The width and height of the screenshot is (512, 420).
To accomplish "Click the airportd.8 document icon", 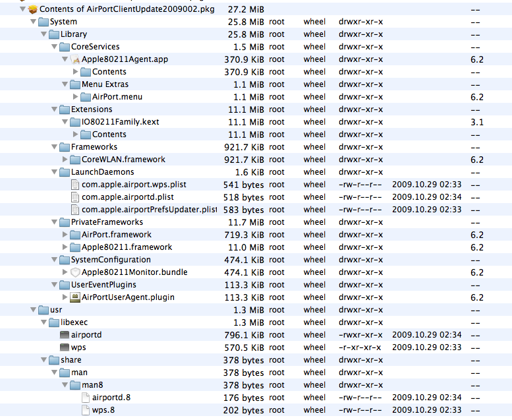I will [86, 398].
